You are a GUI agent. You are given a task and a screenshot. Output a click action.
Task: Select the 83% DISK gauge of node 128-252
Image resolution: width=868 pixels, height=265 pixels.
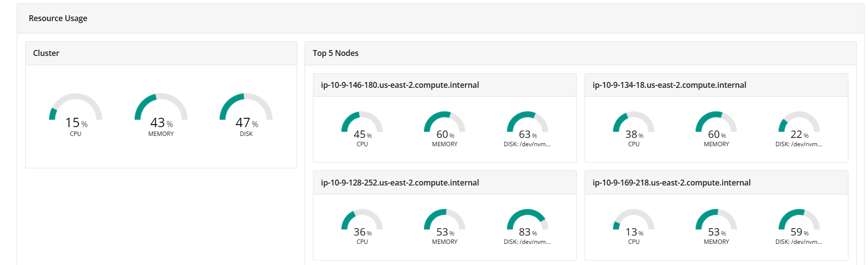click(527, 227)
